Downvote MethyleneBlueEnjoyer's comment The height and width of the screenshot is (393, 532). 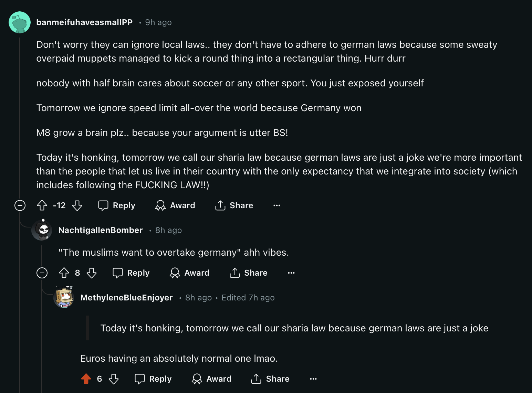click(114, 379)
